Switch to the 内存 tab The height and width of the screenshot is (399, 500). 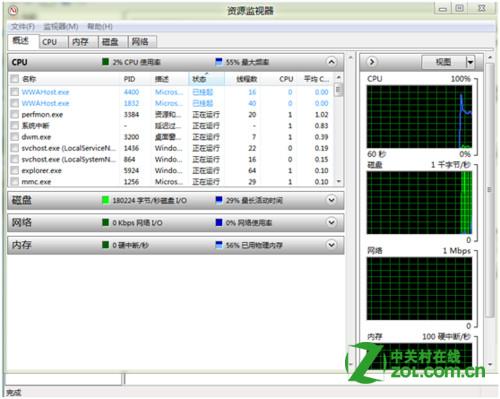point(83,42)
